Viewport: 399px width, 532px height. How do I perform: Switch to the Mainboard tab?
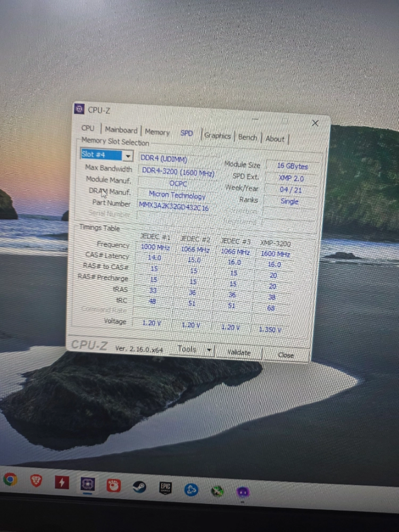point(121,130)
